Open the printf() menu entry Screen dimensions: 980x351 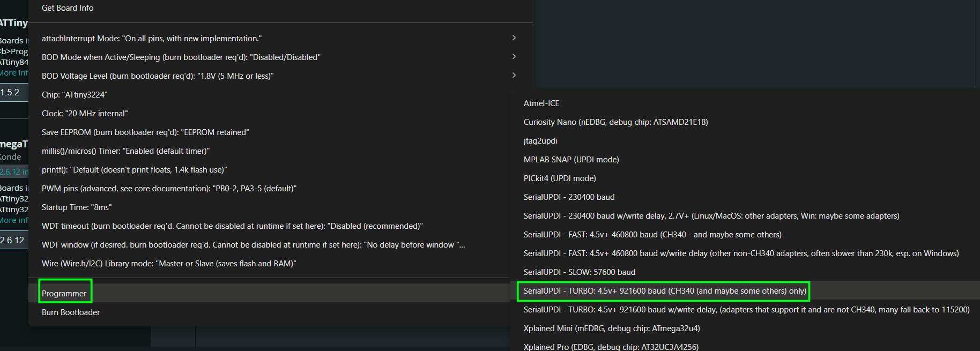[134, 170]
